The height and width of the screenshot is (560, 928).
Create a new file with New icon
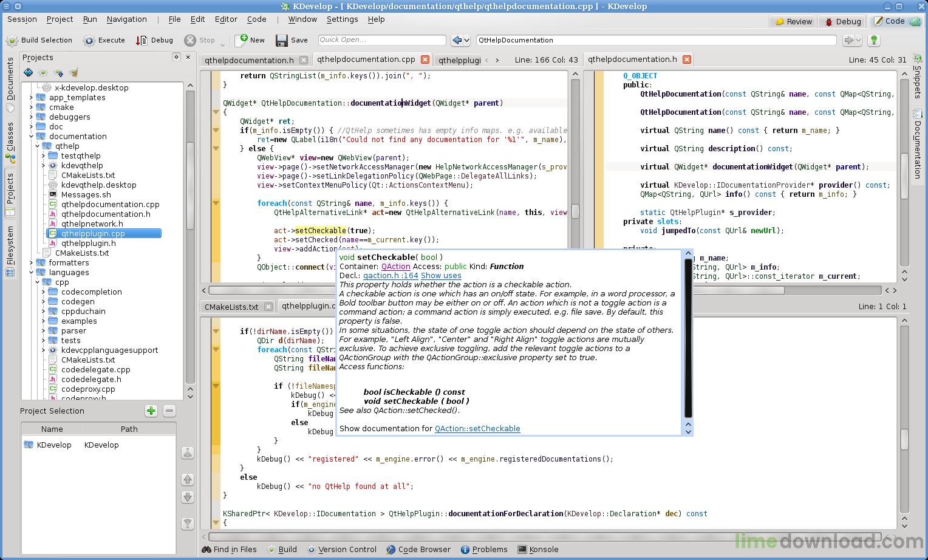[x=242, y=40]
